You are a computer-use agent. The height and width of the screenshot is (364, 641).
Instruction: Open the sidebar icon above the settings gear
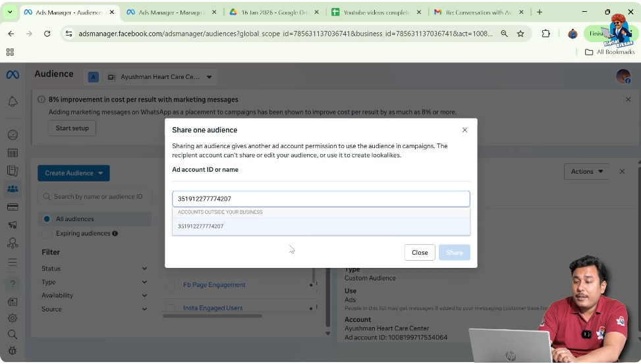13,302
